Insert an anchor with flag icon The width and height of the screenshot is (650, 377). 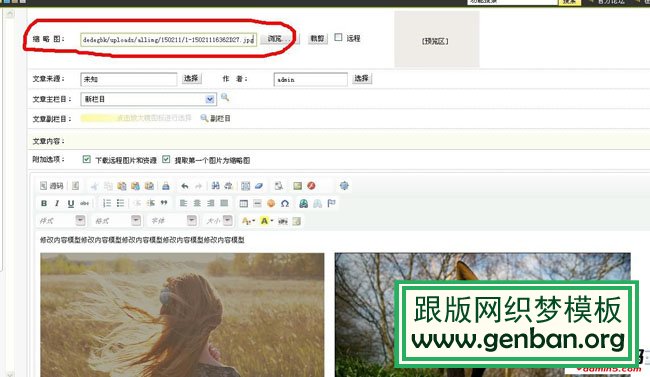[x=331, y=203]
